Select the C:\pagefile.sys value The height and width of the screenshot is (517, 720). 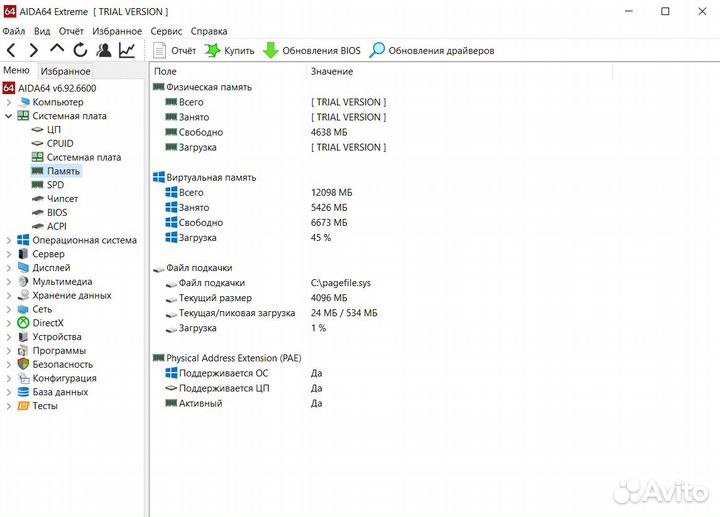pyautogui.click(x=341, y=283)
